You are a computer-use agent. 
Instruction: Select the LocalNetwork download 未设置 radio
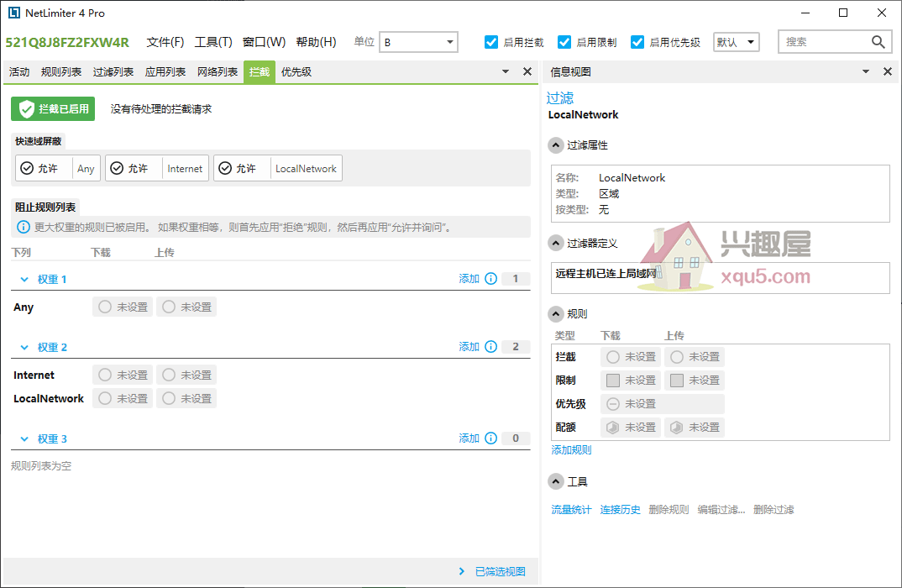point(105,398)
